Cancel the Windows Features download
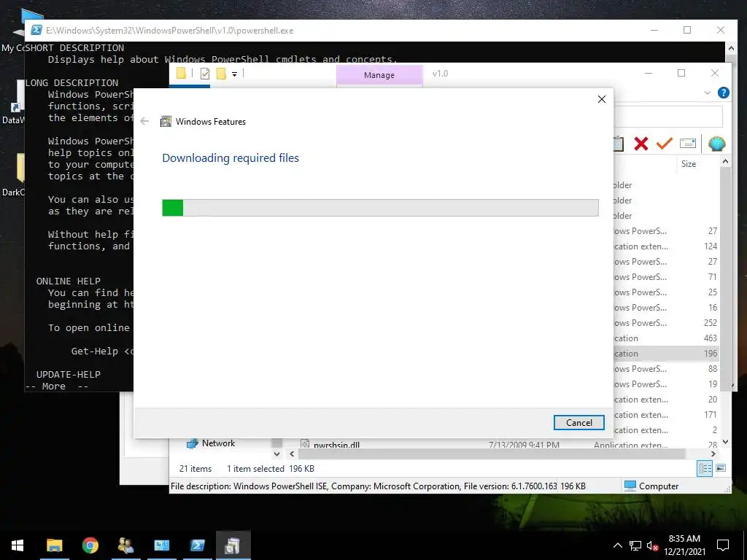This screenshot has width=747, height=560. [x=578, y=422]
